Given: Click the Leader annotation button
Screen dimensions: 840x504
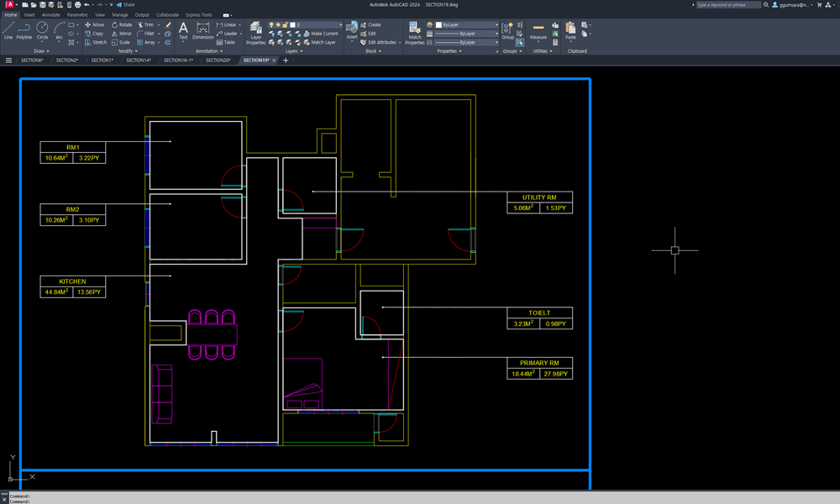Looking at the screenshot, I should [228, 34].
